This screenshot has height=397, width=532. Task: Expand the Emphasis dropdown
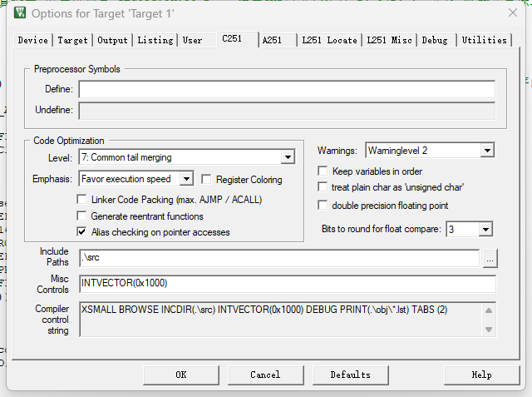coord(186,179)
